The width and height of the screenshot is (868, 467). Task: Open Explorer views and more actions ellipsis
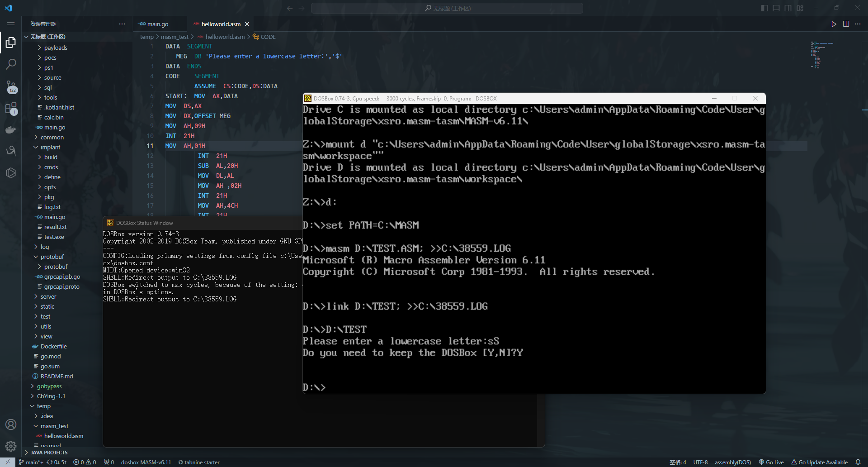click(122, 24)
